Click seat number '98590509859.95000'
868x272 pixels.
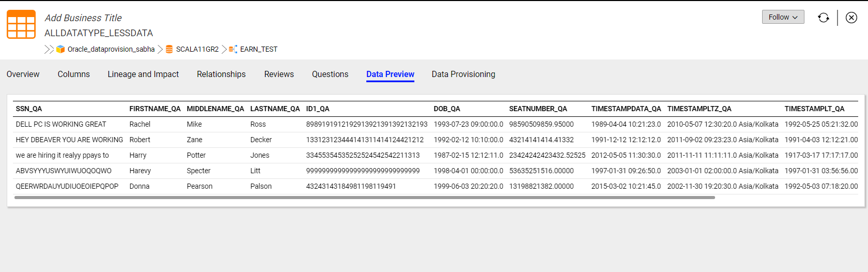(541, 124)
